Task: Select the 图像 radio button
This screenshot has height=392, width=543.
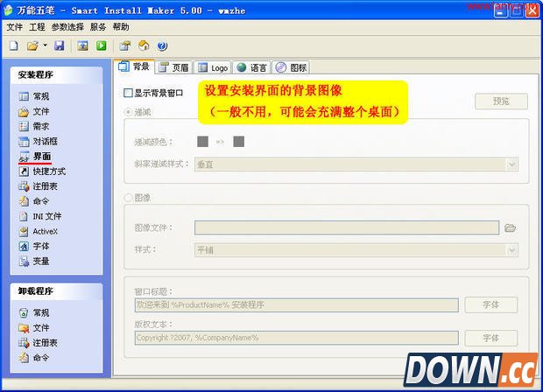Action: pos(128,198)
